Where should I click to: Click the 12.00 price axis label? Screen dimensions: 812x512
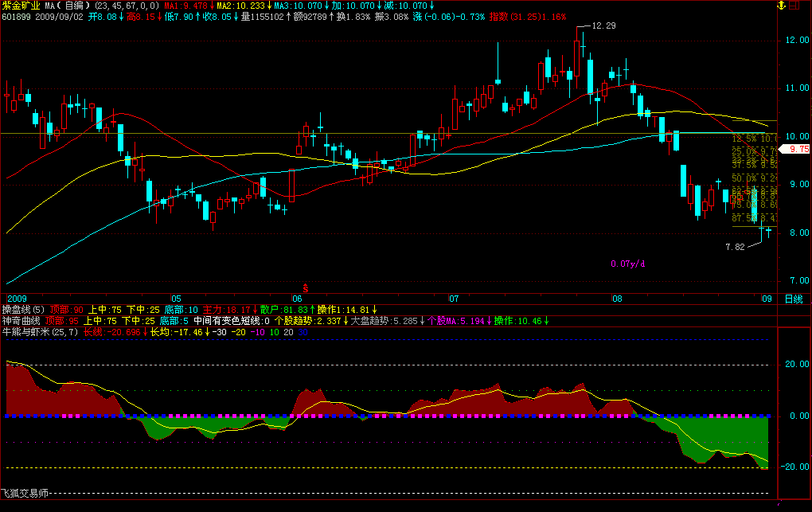click(797, 40)
